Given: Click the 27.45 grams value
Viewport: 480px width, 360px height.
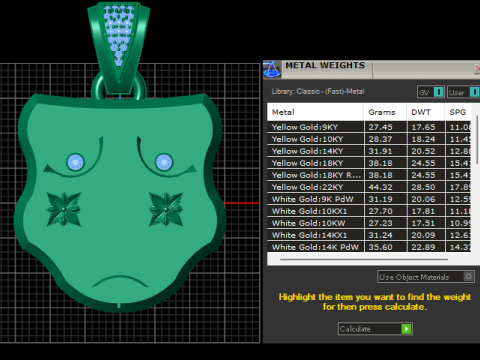Looking at the screenshot, I should click(x=380, y=127).
